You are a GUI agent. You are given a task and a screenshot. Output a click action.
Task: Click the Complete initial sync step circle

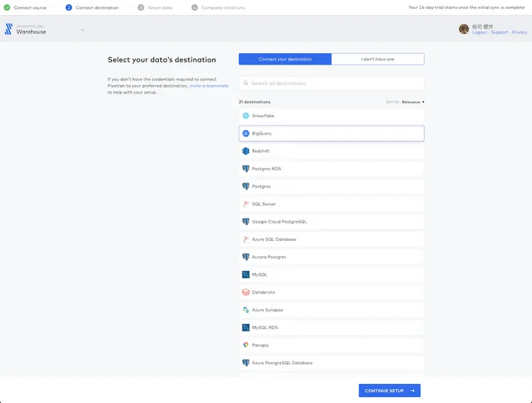(x=195, y=8)
